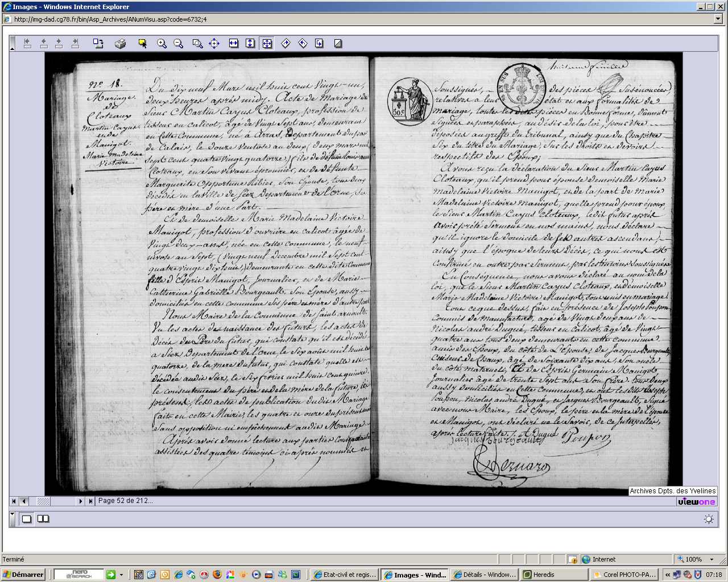The image size is (728, 582).
Task: Activate the pan/move arrows tool
Action: [214, 43]
